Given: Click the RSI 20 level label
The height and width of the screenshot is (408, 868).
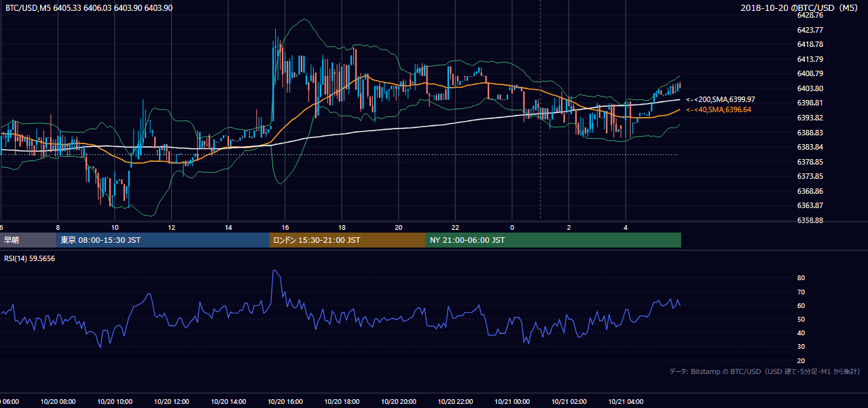Looking at the screenshot, I should click(x=801, y=360).
